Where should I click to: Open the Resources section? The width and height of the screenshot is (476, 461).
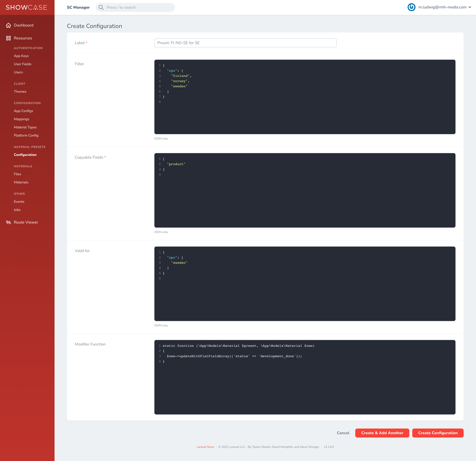(23, 38)
